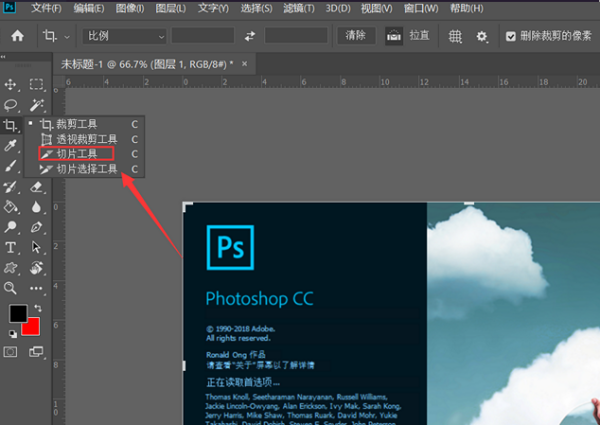Select the Magic Wand tool
The width and height of the screenshot is (600, 425).
[x=36, y=105]
